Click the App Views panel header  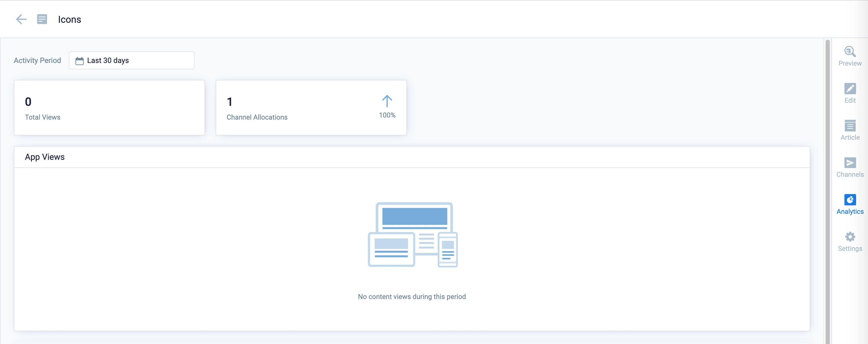tap(411, 157)
